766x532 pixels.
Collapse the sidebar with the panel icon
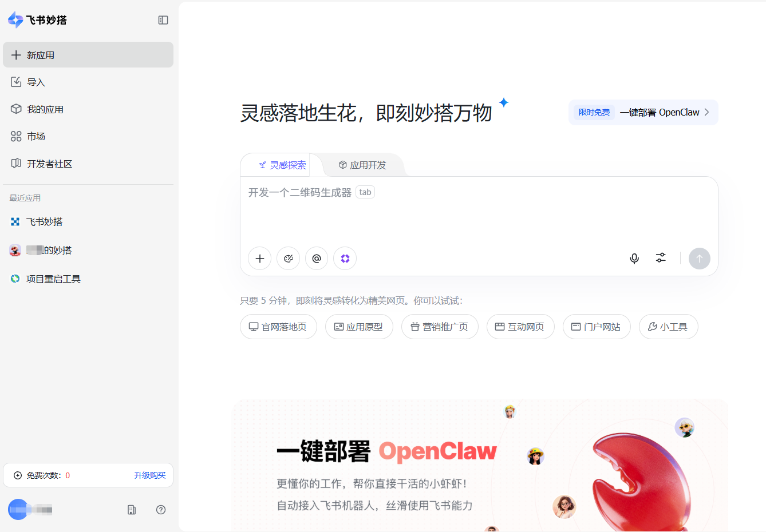[x=163, y=19]
